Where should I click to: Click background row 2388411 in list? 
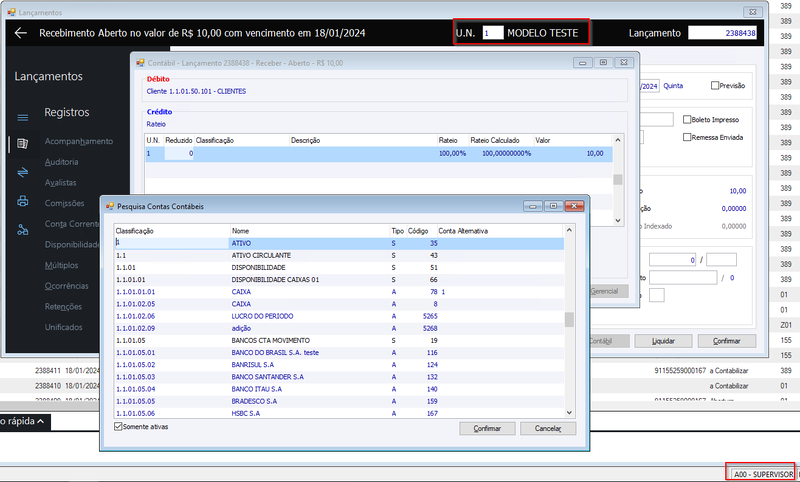coord(66,371)
